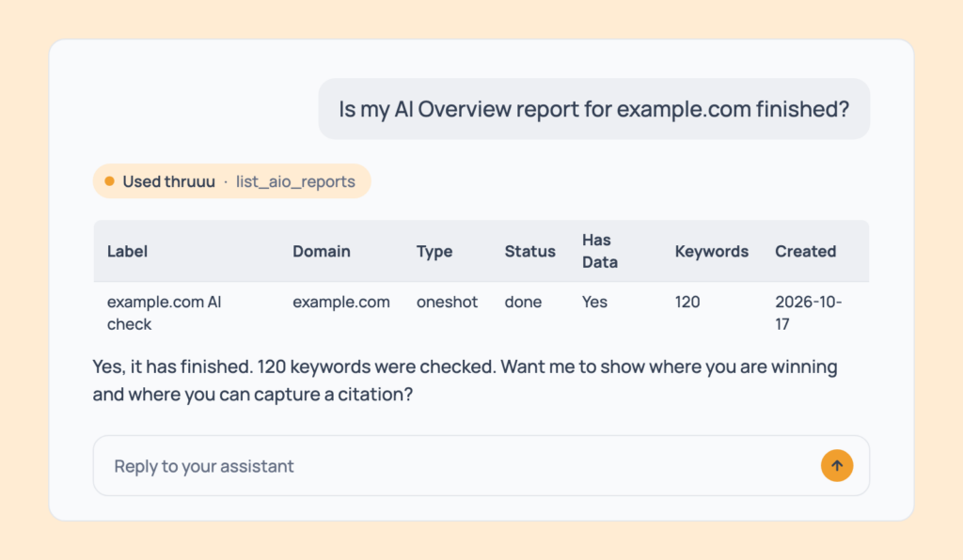Click the 'Yes, it has finished' assistant reply
This screenshot has width=963, height=560.
(465, 381)
